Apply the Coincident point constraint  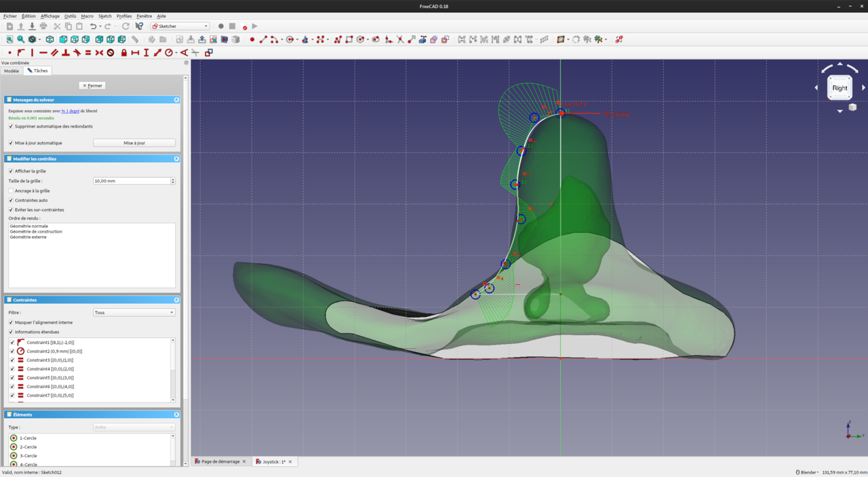(x=9, y=52)
